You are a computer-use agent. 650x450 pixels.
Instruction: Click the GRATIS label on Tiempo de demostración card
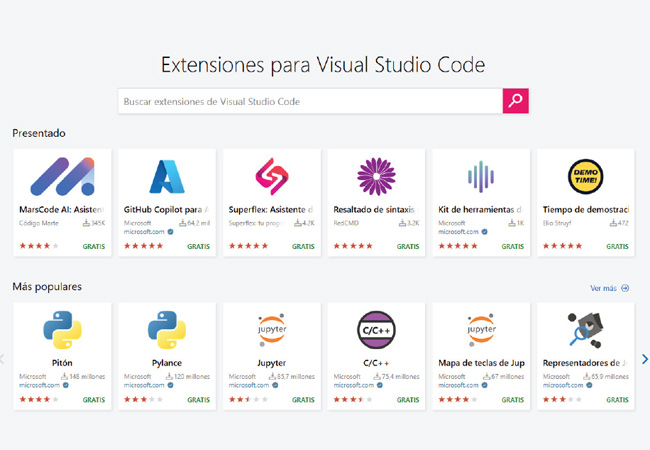pyautogui.click(x=618, y=246)
